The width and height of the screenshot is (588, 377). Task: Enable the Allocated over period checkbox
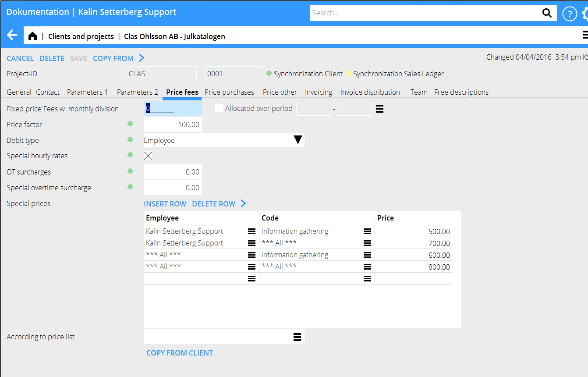[x=219, y=108]
